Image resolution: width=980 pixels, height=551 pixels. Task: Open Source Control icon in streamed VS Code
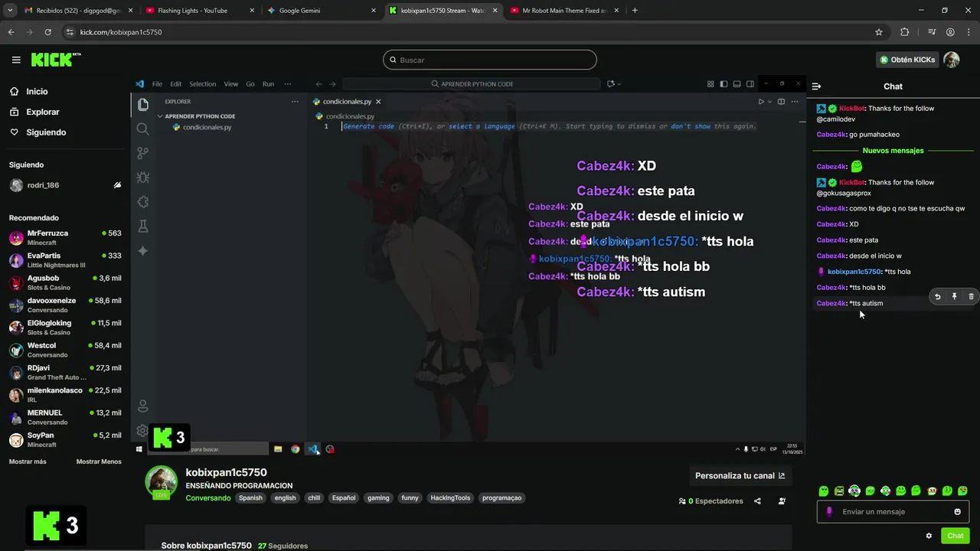142,153
